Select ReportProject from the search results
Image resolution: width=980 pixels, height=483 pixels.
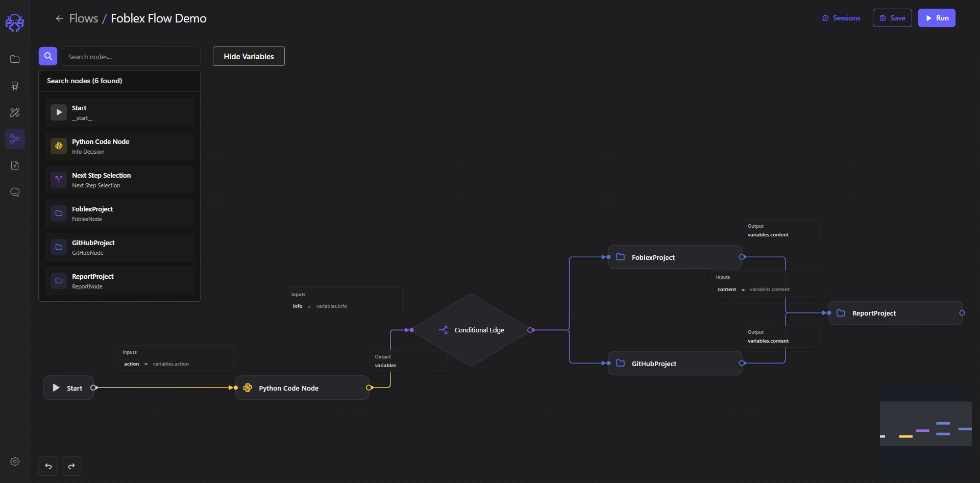click(119, 280)
